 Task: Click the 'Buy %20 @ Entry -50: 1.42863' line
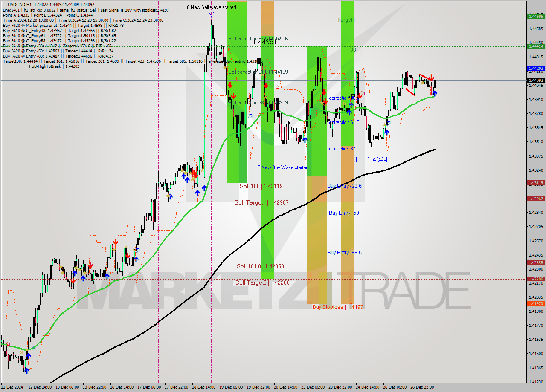click(58, 51)
